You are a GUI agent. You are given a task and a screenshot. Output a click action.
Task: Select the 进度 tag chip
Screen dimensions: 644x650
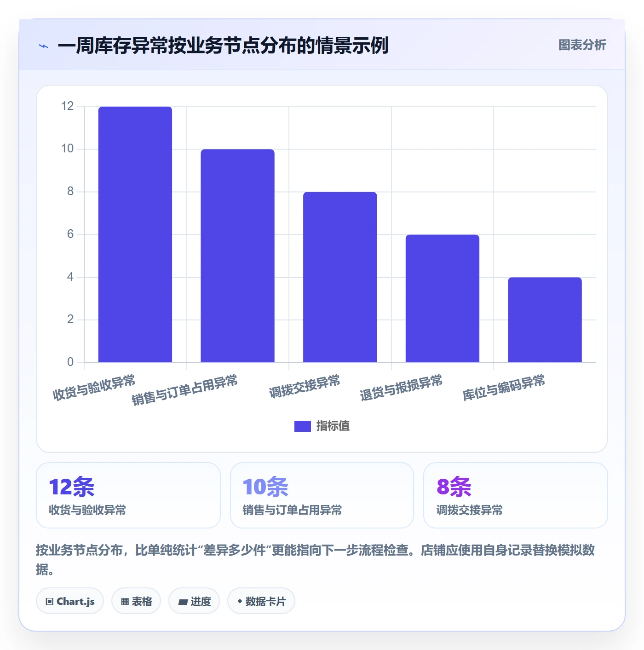point(194,601)
